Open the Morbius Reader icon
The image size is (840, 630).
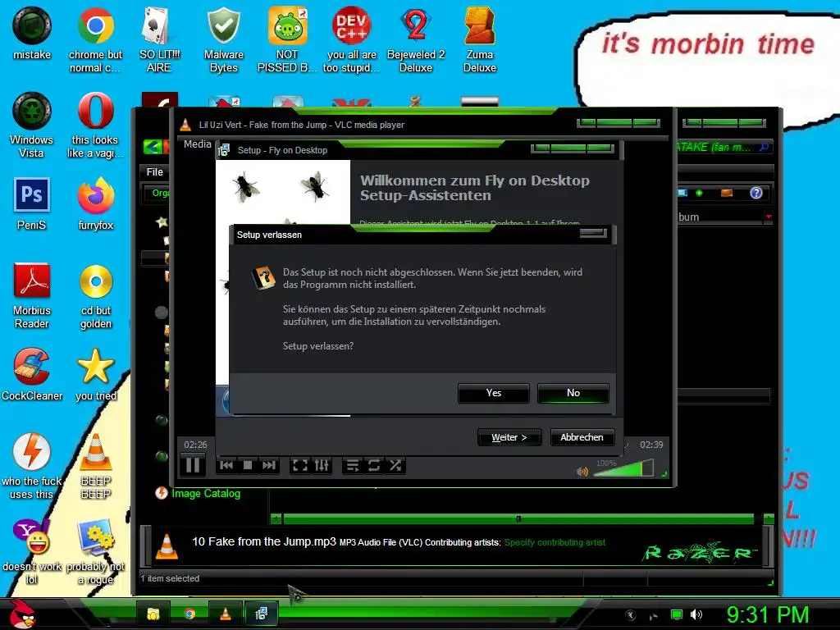pyautogui.click(x=32, y=295)
